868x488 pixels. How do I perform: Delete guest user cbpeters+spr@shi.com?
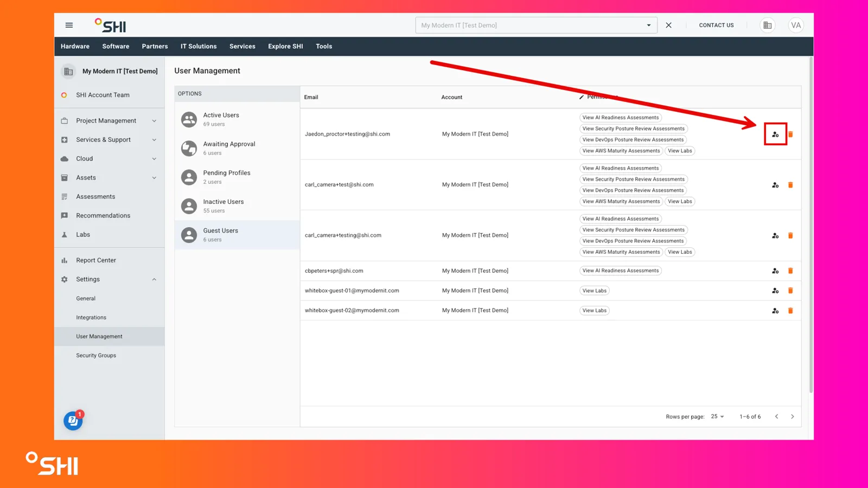click(790, 271)
